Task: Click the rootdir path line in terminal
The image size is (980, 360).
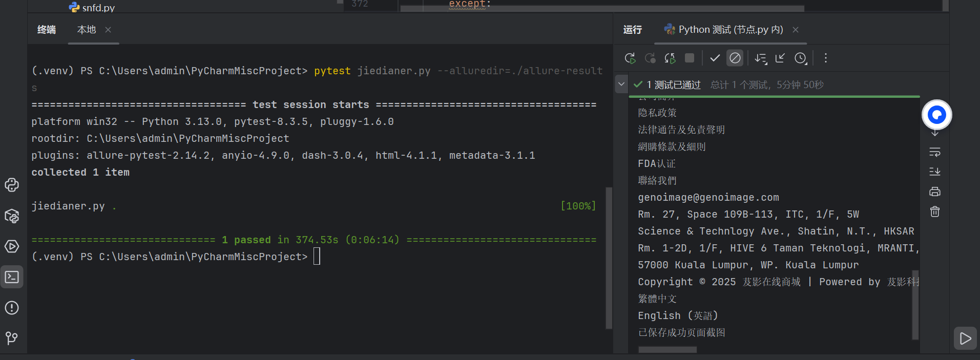Action: pos(160,138)
